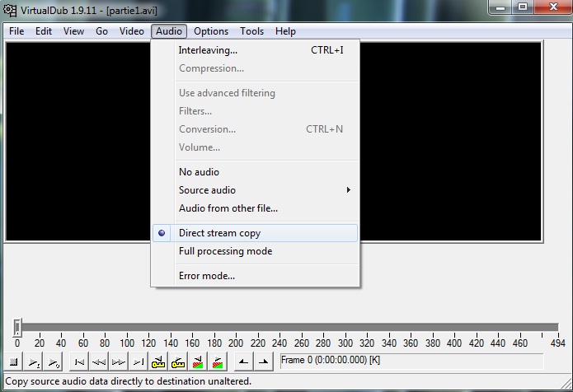The width and height of the screenshot is (573, 392).
Task: Select the Direct stream copy option
Action: pos(255,233)
